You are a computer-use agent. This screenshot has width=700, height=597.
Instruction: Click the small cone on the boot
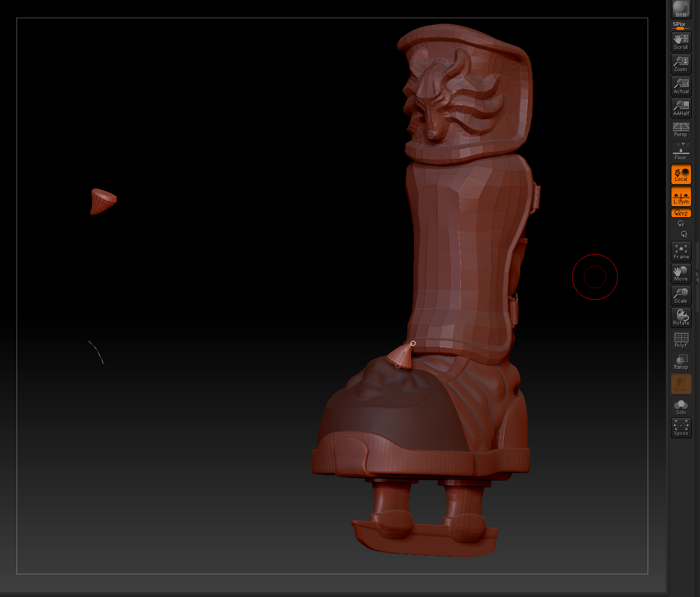[x=401, y=356]
